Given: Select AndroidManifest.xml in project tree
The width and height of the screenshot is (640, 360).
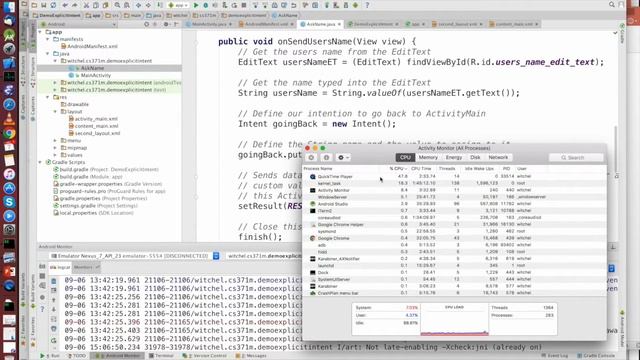Looking at the screenshot, I should pos(89,47).
